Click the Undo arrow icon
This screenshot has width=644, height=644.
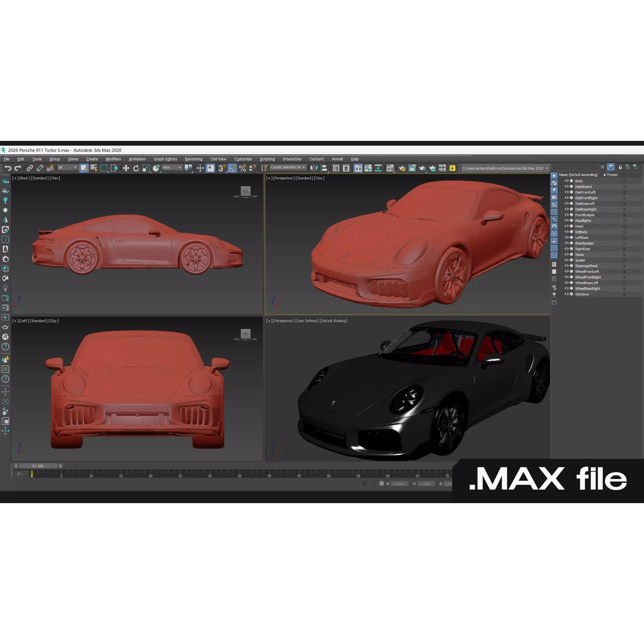coord(8,168)
